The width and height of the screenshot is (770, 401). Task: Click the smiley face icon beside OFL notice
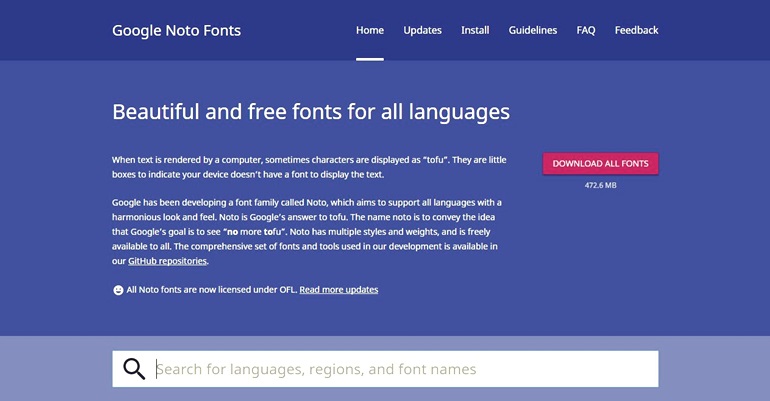[118, 290]
